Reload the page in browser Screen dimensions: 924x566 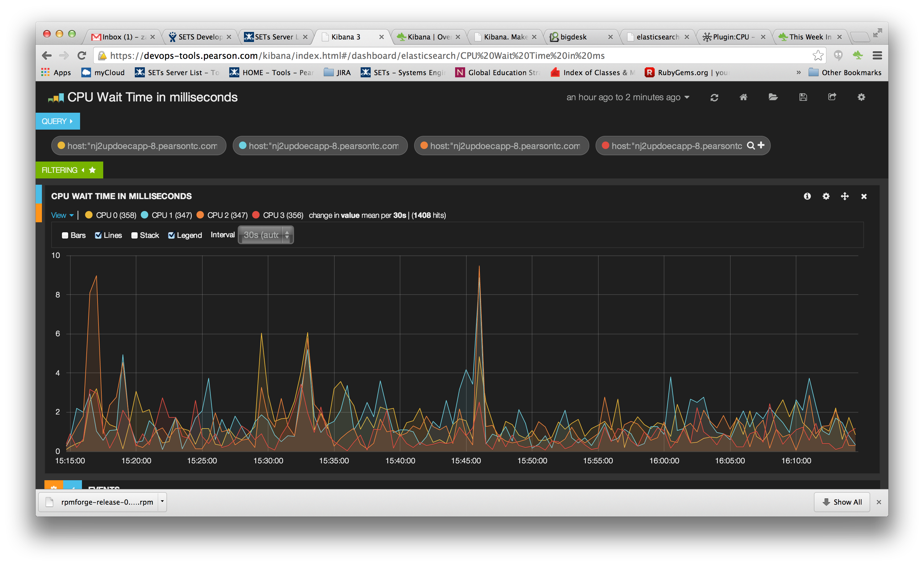coord(82,55)
